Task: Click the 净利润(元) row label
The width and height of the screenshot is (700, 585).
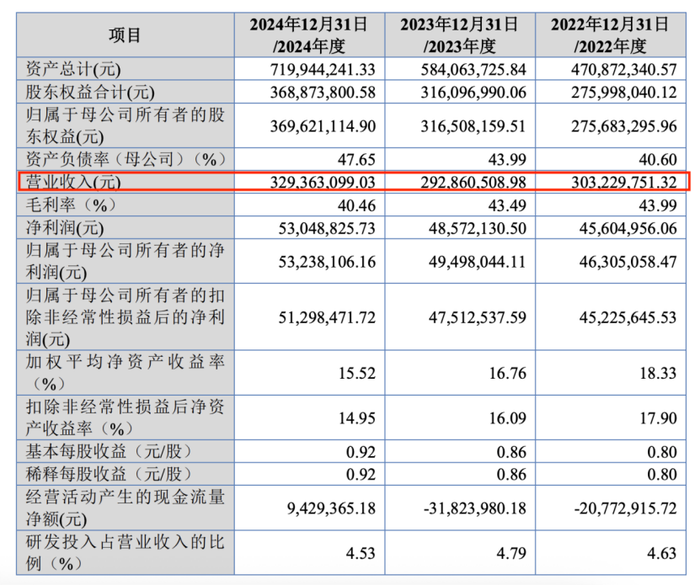Action: pos(65,228)
